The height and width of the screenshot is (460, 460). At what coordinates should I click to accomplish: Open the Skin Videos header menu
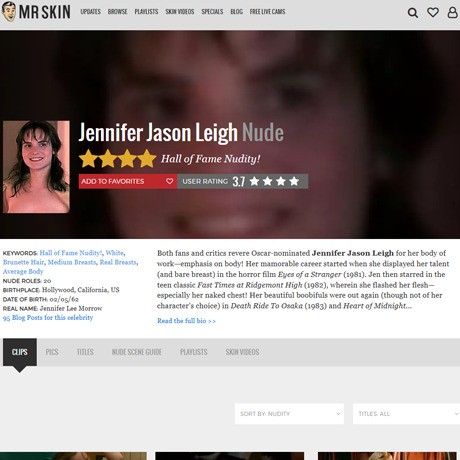180,12
